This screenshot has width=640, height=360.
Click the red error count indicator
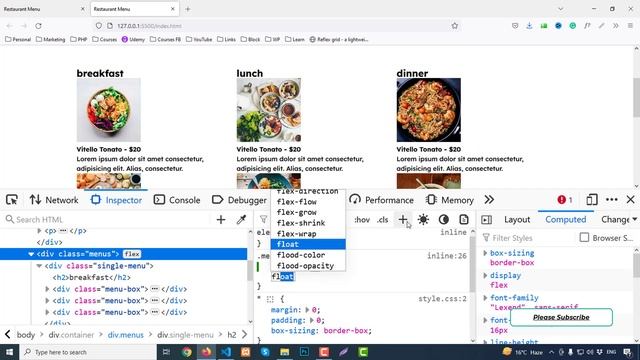[565, 200]
